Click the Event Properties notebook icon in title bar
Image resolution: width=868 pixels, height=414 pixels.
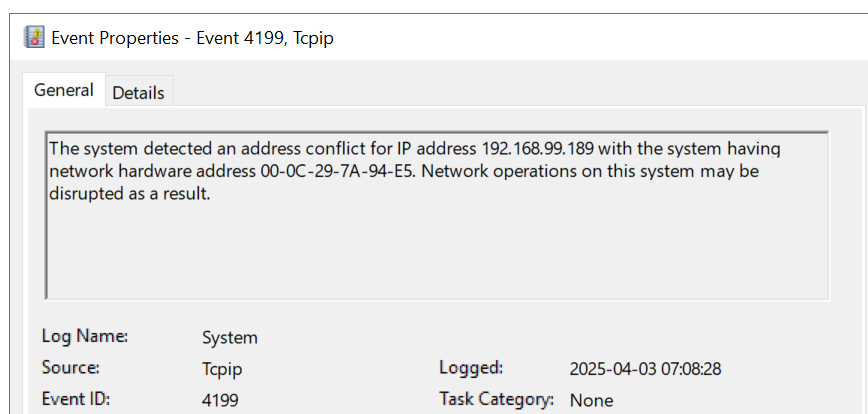pos(34,38)
